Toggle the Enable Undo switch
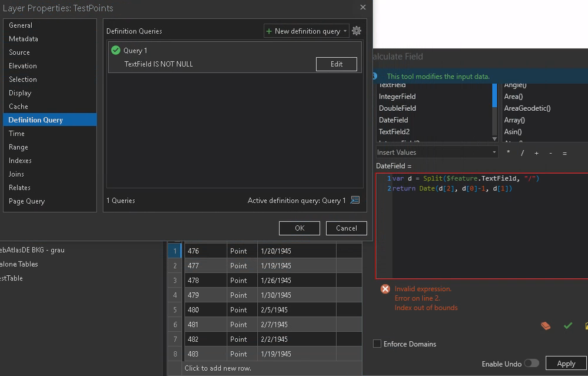588x376 pixels. coord(531,363)
